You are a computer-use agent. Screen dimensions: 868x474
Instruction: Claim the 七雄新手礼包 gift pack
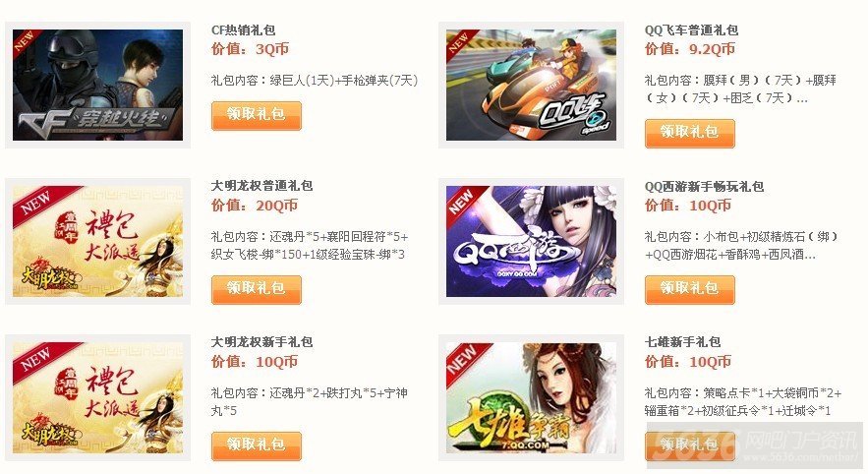690,445
